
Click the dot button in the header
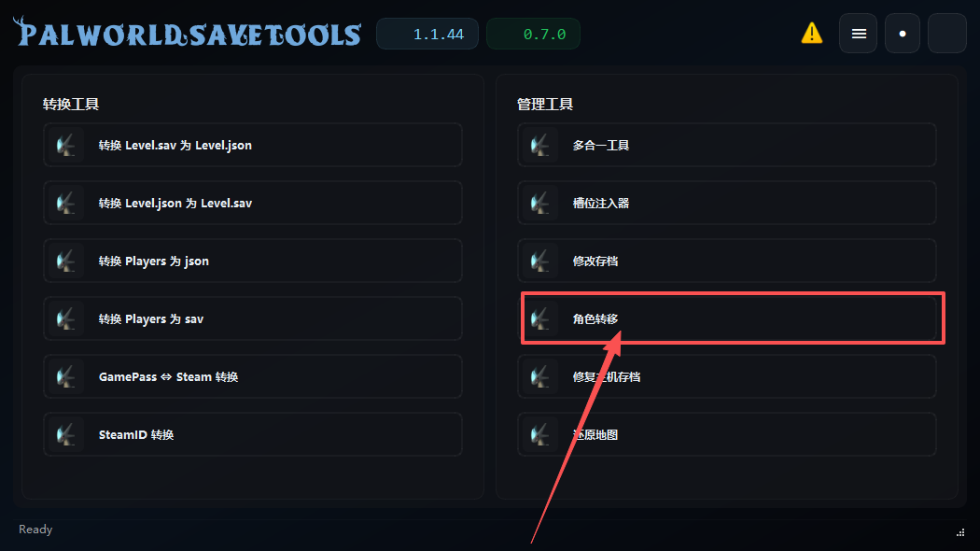(902, 33)
